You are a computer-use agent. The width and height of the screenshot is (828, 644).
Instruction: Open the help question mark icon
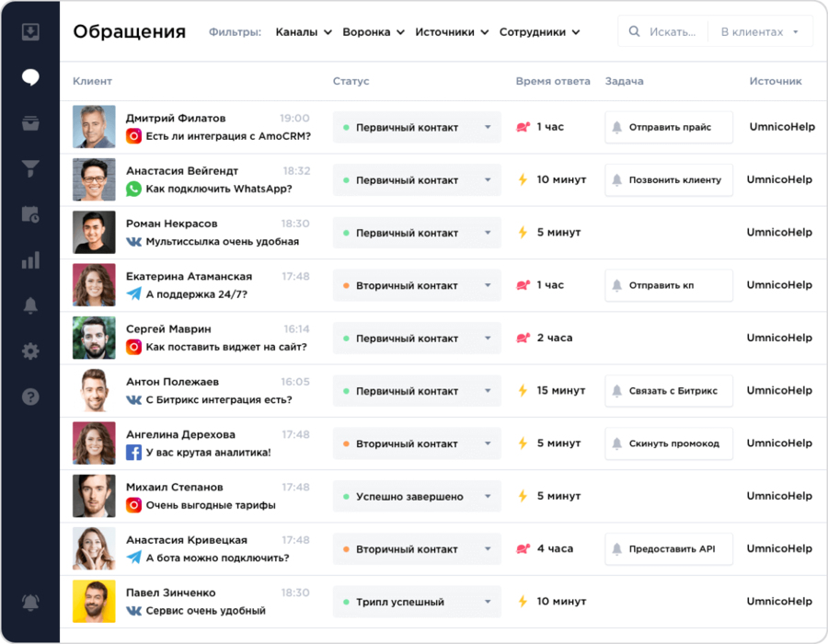tap(30, 397)
